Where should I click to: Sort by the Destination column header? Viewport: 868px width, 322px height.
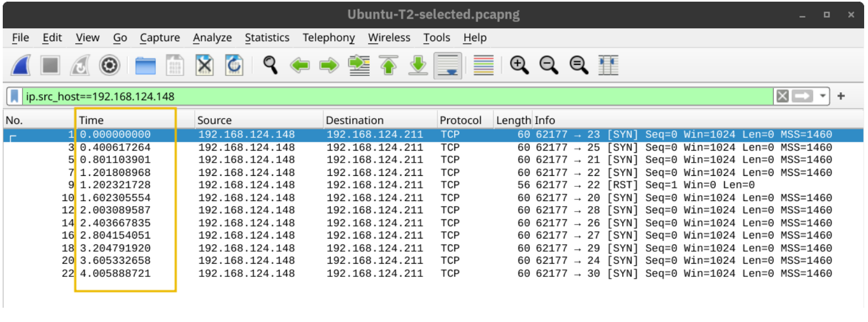point(380,120)
